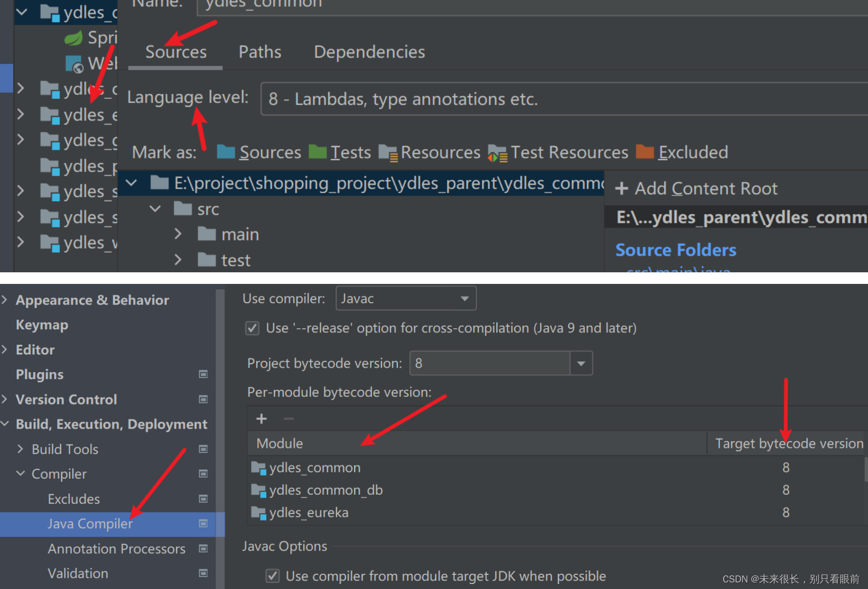Select the Web facet icon
Screen dimensions: 868x589
(74, 64)
